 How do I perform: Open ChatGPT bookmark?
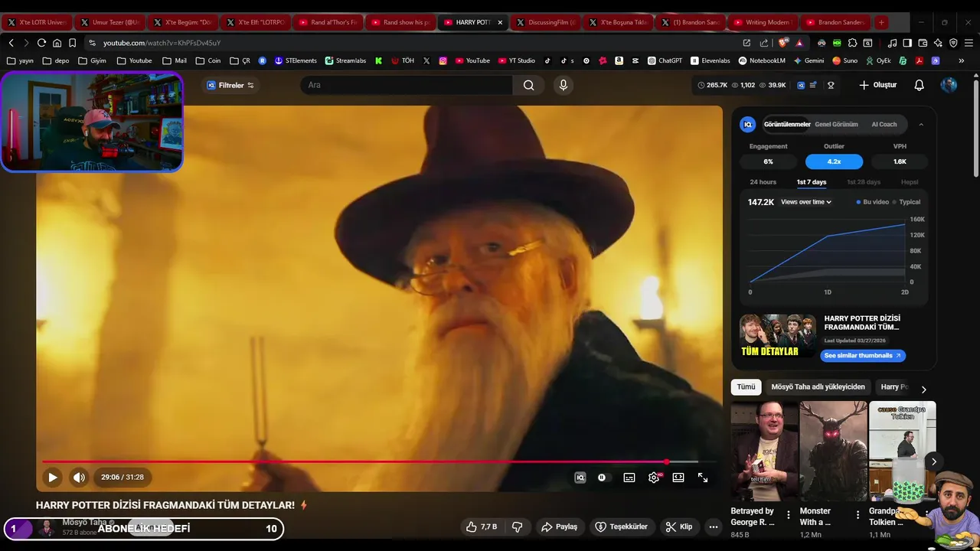(665, 60)
